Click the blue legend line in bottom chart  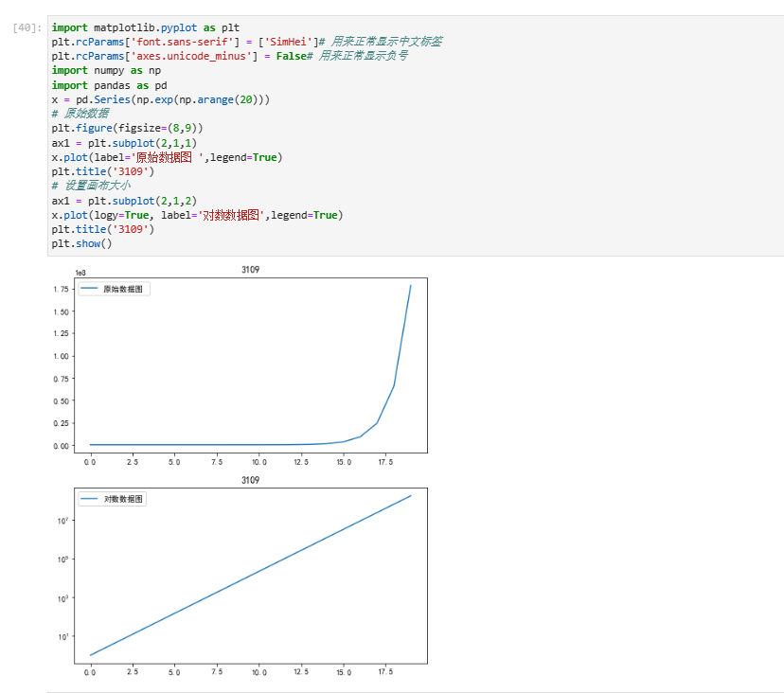89,499
